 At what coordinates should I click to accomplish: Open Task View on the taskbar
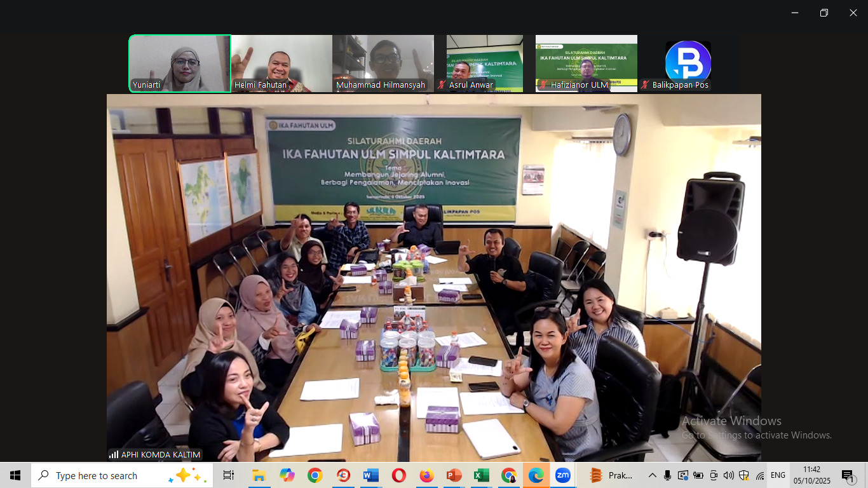tap(228, 475)
